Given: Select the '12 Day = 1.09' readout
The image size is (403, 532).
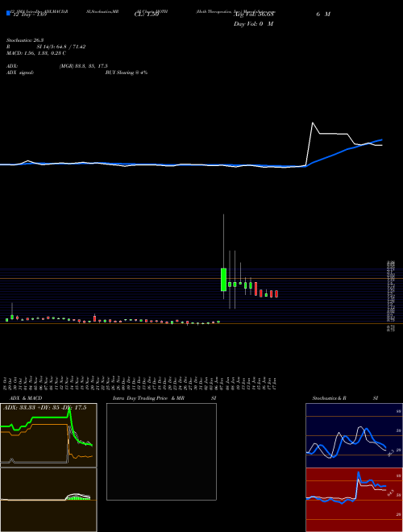Looking at the screenshot, I should point(29,15).
